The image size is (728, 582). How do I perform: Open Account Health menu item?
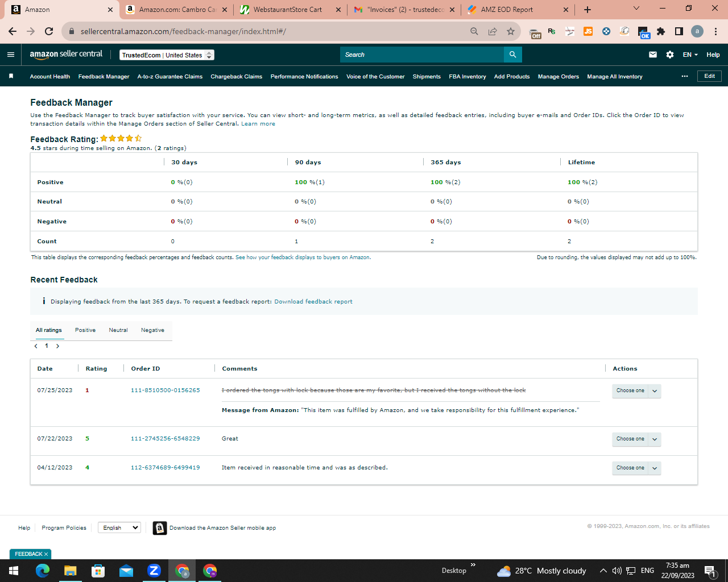point(50,76)
